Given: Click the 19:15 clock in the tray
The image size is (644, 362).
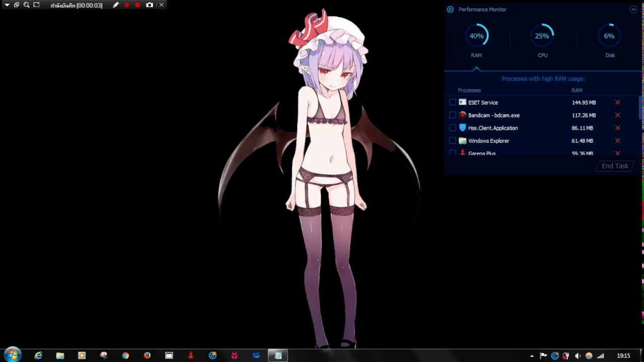Looking at the screenshot, I should click(x=623, y=356).
